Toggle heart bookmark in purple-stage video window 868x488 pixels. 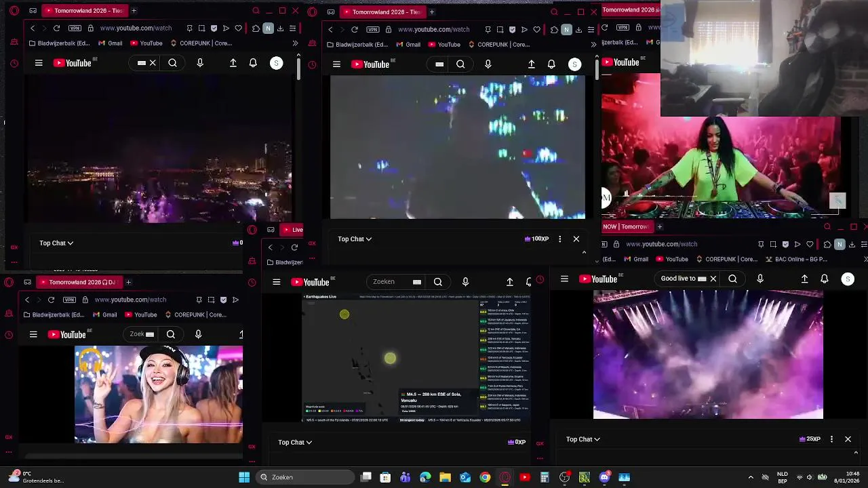click(x=810, y=244)
